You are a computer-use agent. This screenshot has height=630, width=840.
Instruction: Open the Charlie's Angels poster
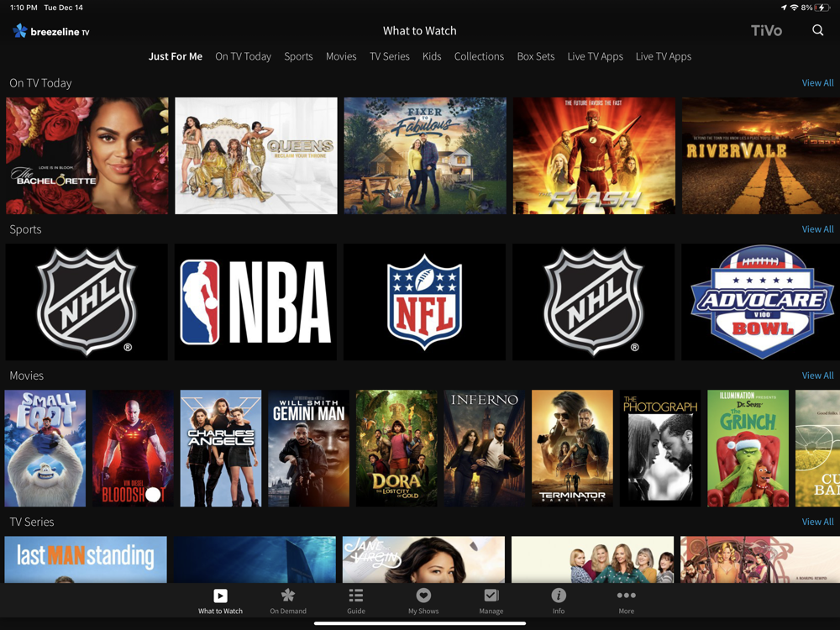[221, 449]
